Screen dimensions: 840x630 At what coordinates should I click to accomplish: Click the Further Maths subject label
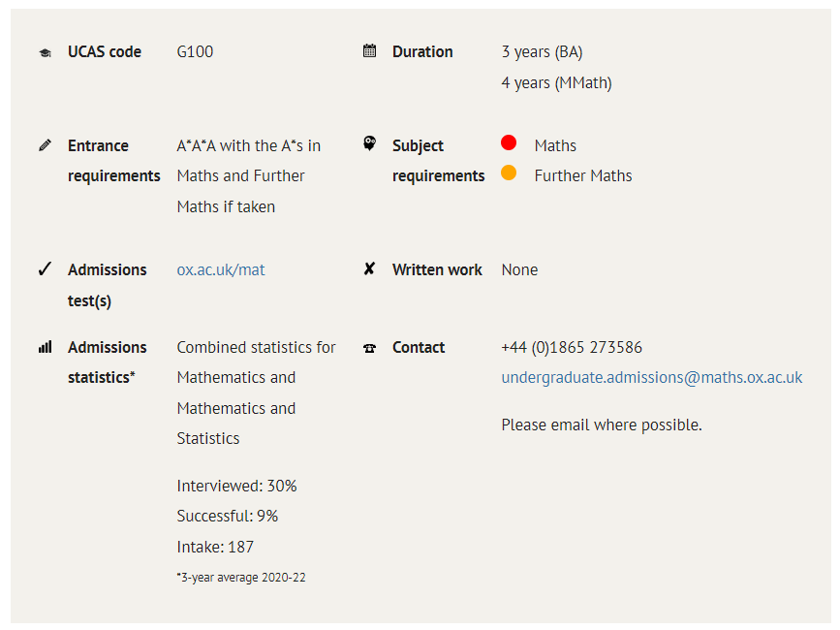583,175
